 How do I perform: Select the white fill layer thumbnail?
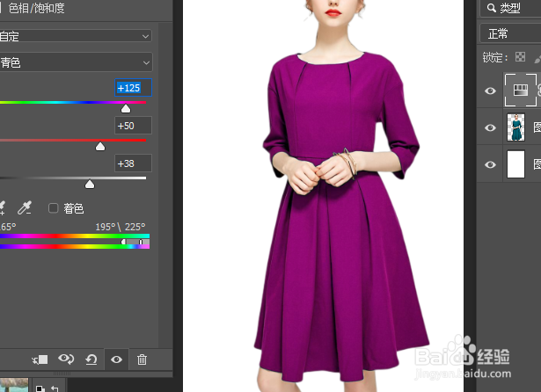click(515, 164)
